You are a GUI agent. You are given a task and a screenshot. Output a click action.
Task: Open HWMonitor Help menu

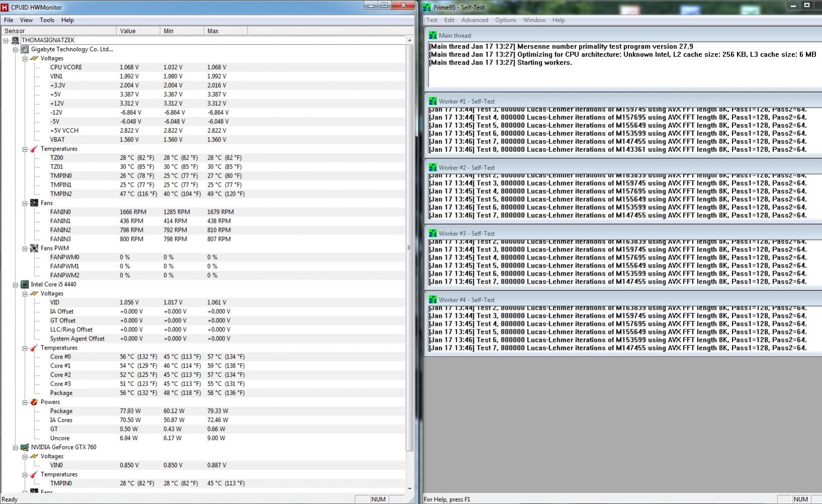67,20
